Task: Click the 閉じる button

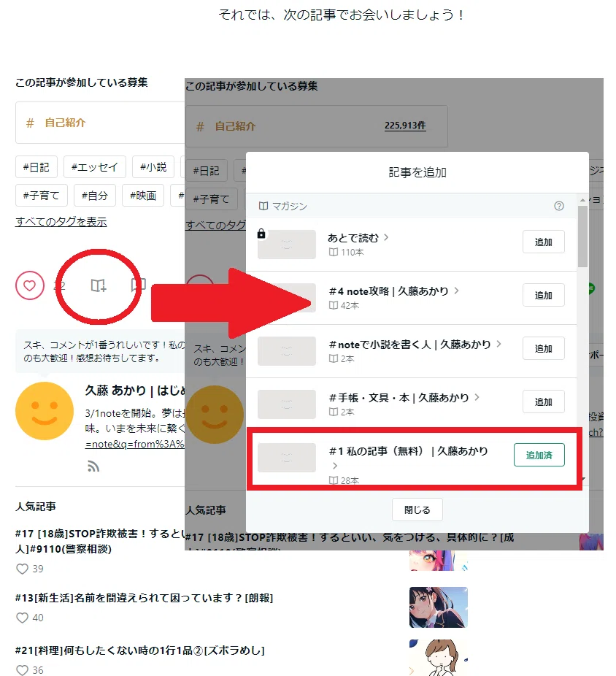Action: [417, 510]
